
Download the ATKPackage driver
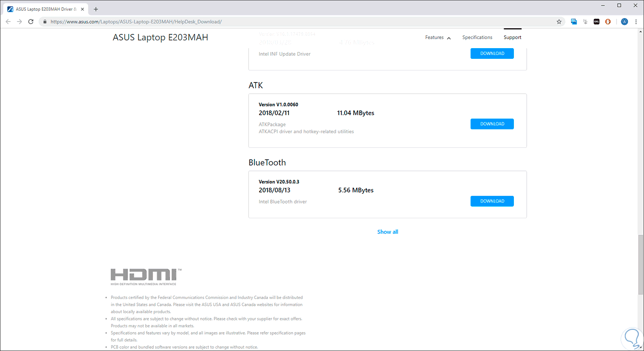(x=492, y=124)
